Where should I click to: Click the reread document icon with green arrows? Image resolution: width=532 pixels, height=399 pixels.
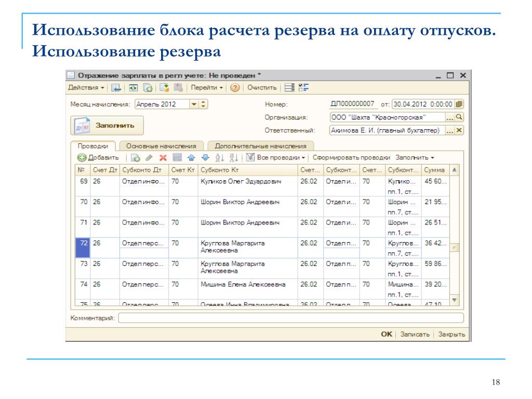(x=134, y=88)
